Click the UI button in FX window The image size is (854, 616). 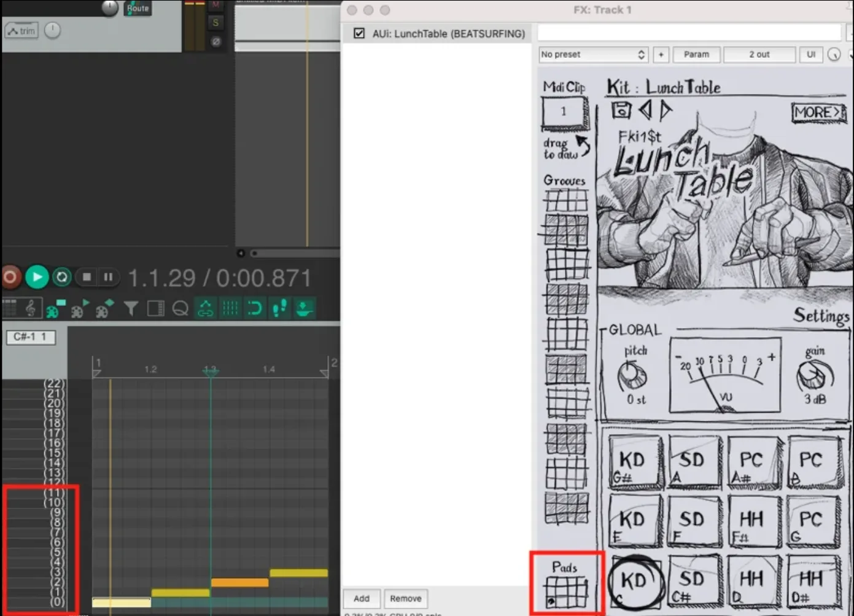(811, 55)
